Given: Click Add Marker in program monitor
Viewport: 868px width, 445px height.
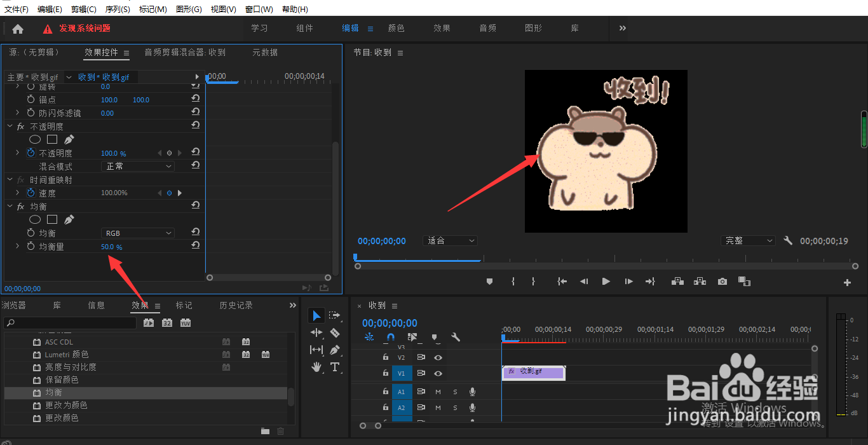Looking at the screenshot, I should pos(489,282).
